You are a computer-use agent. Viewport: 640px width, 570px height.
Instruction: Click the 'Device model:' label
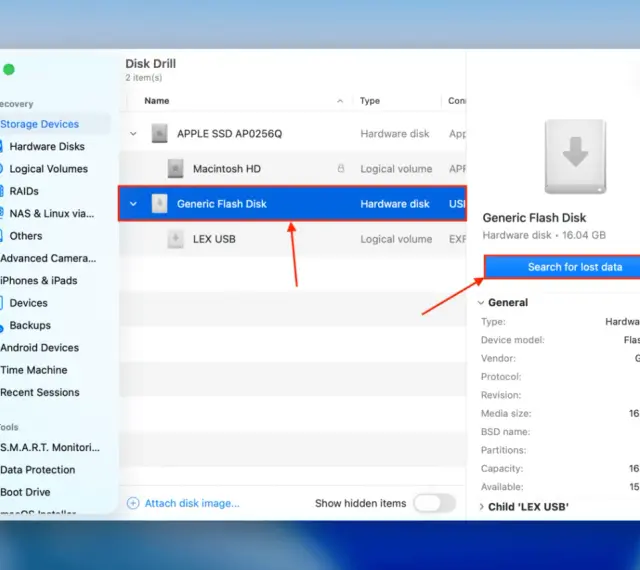pos(513,340)
